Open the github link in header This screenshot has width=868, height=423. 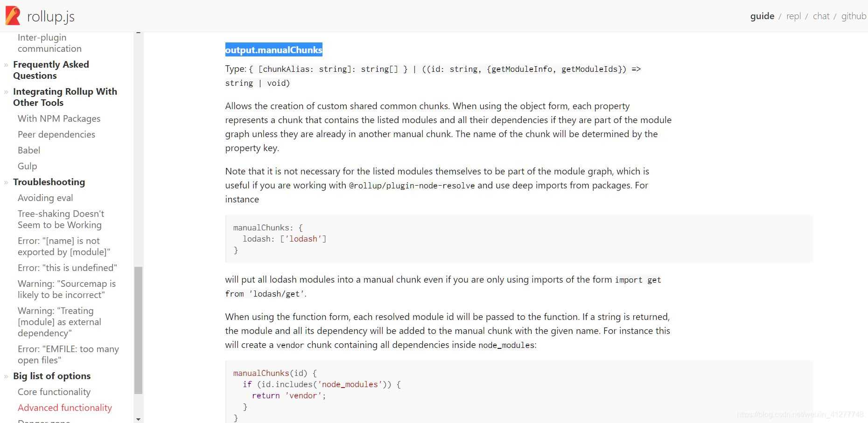tap(853, 16)
